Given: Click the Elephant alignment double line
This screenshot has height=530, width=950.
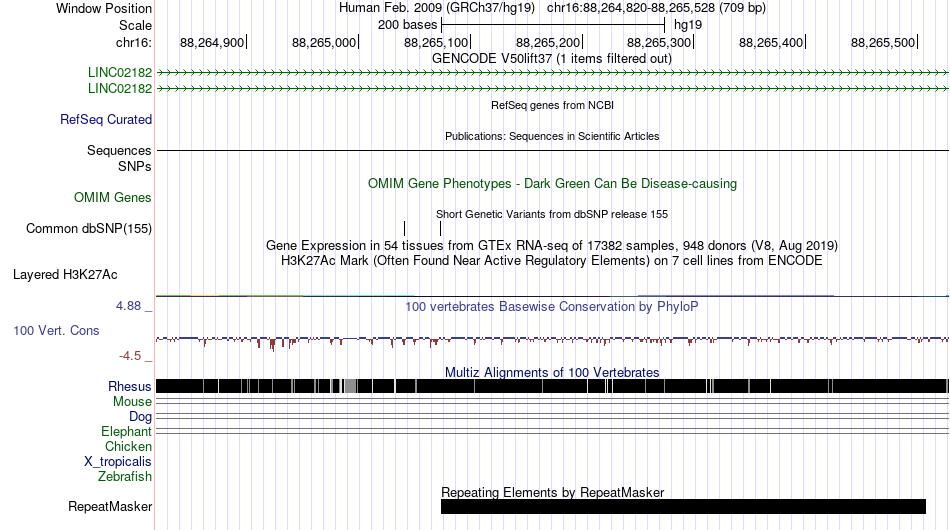Looking at the screenshot, I should pyautogui.click(x=553, y=431).
